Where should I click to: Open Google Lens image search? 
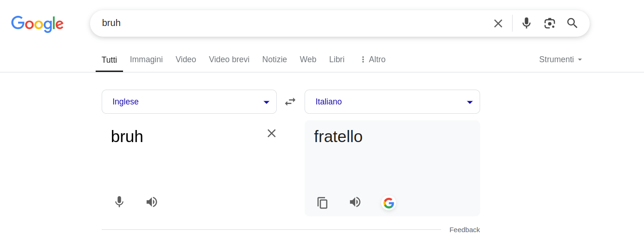[549, 23]
